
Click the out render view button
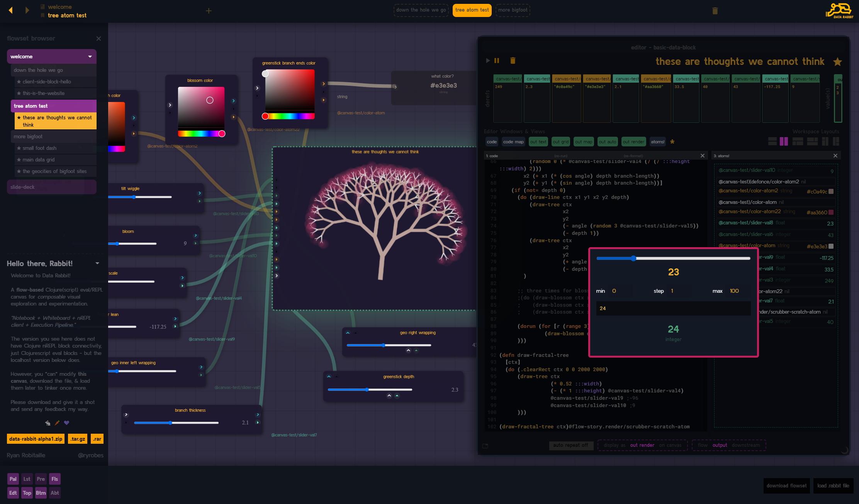[x=633, y=142]
